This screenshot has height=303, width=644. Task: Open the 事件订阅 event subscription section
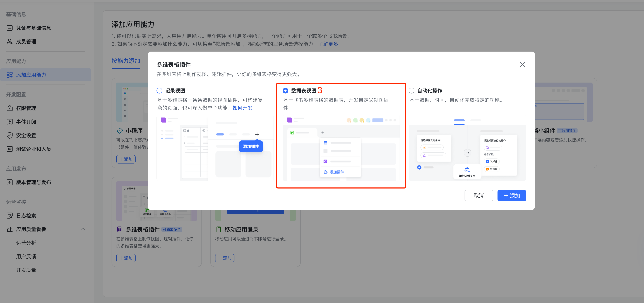click(x=26, y=122)
